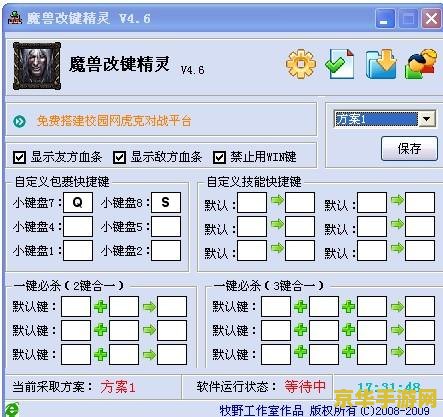Toggle the 显示敌方血条 checkbox
This screenshot has height=417, width=443.
(x=119, y=157)
